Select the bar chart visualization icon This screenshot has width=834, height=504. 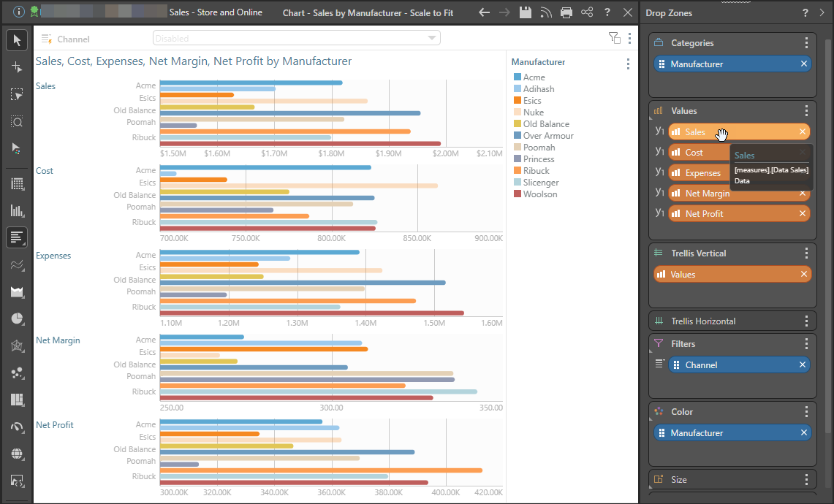(17, 237)
